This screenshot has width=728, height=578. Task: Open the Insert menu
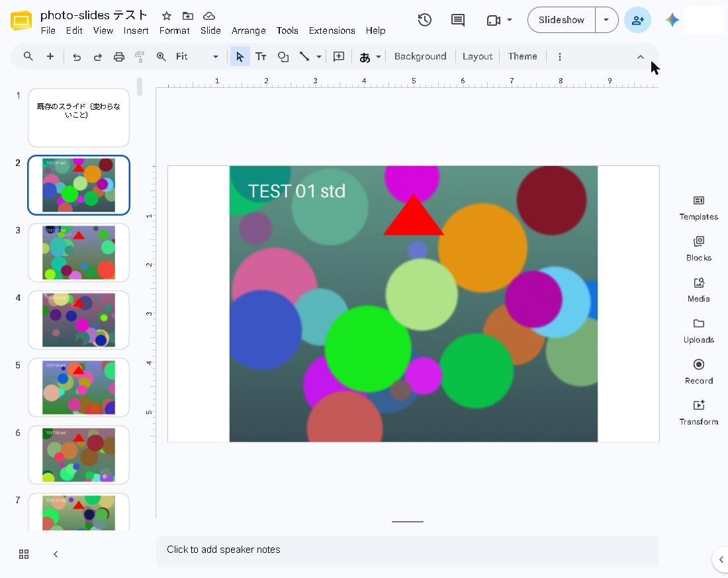pos(136,30)
